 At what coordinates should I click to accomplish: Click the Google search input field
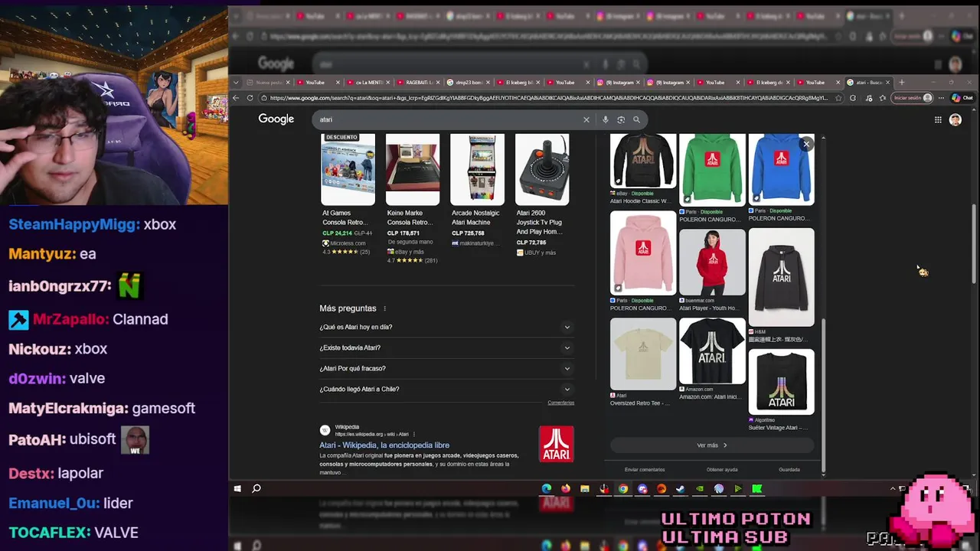click(448, 119)
